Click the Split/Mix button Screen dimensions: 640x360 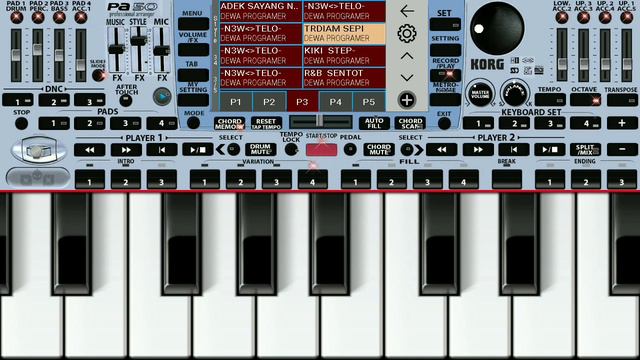point(585,150)
